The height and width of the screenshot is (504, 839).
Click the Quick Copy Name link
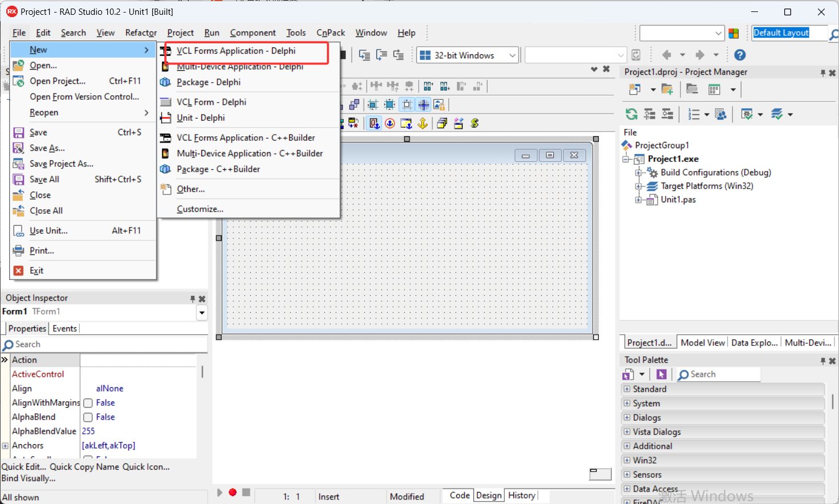point(84,467)
